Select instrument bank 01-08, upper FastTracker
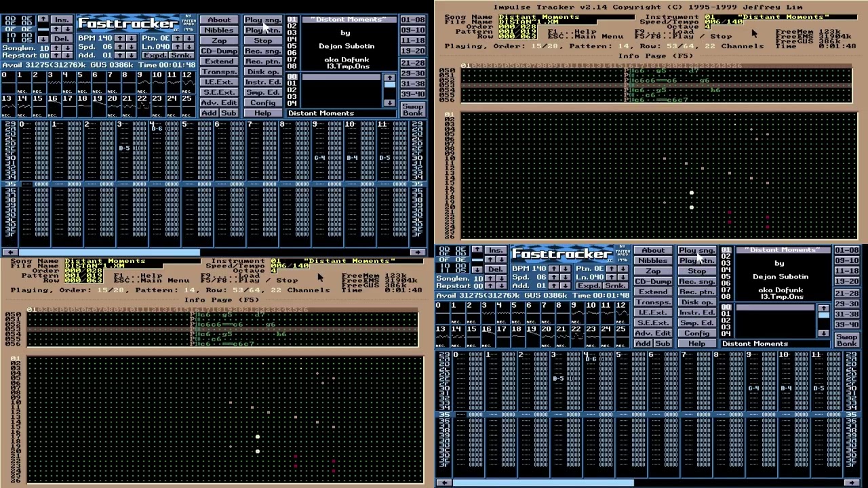This screenshot has width=868, height=488. tap(413, 20)
